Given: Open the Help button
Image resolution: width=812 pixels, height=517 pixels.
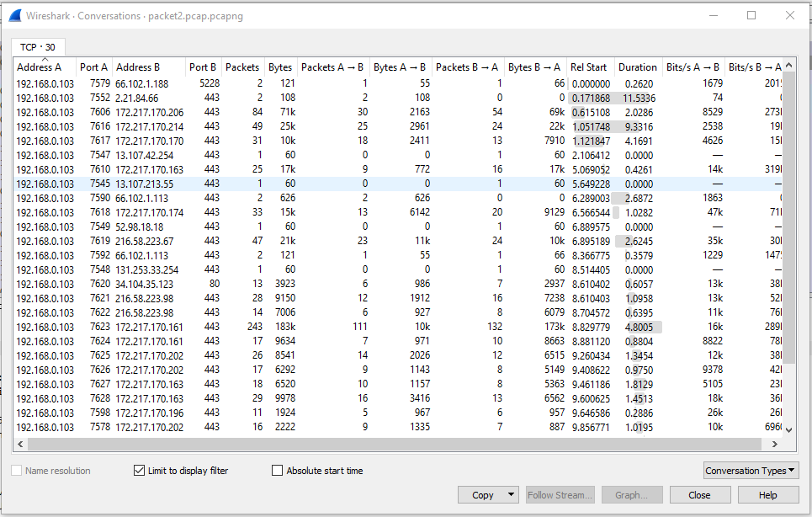Looking at the screenshot, I should [x=767, y=495].
